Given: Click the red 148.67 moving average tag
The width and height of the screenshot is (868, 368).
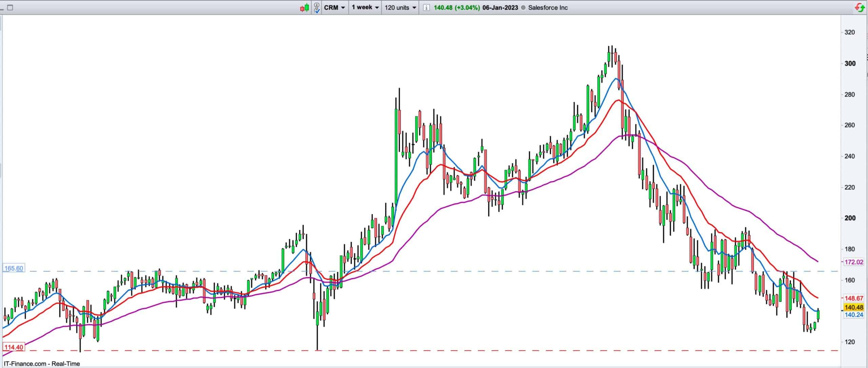Looking at the screenshot, I should pyautogui.click(x=854, y=298).
